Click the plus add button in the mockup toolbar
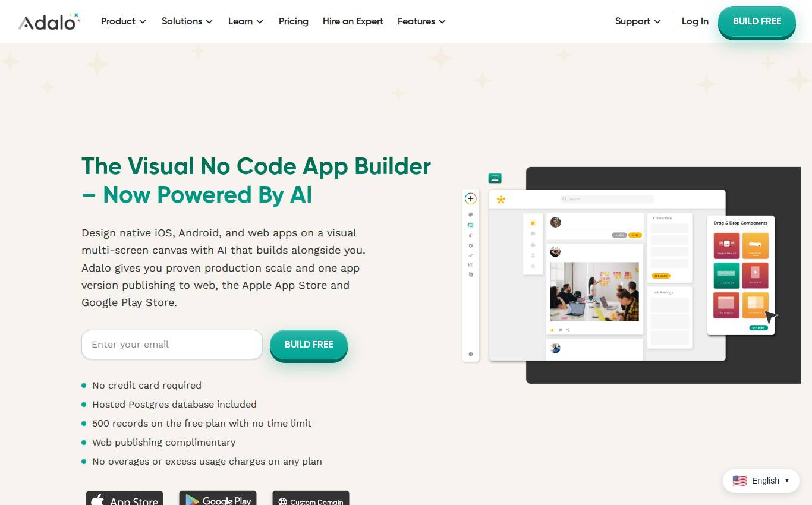The height and width of the screenshot is (505, 812). (x=470, y=198)
